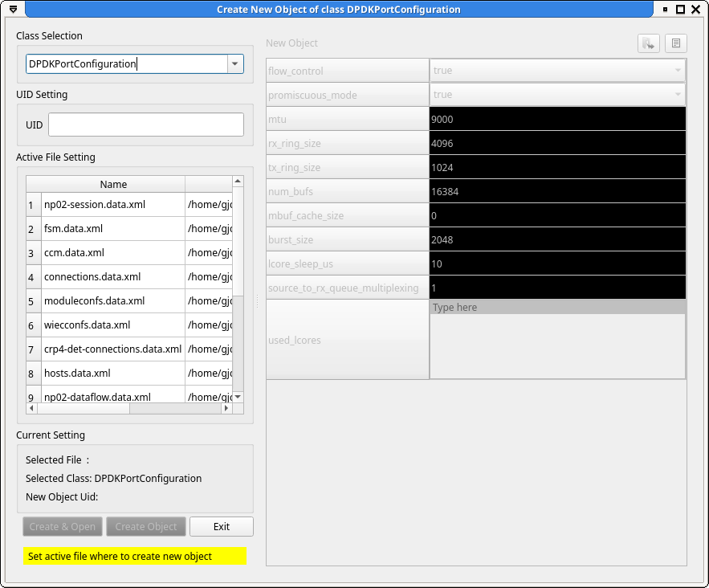
Task: Click the burst_size value 2048
Action: [557, 239]
